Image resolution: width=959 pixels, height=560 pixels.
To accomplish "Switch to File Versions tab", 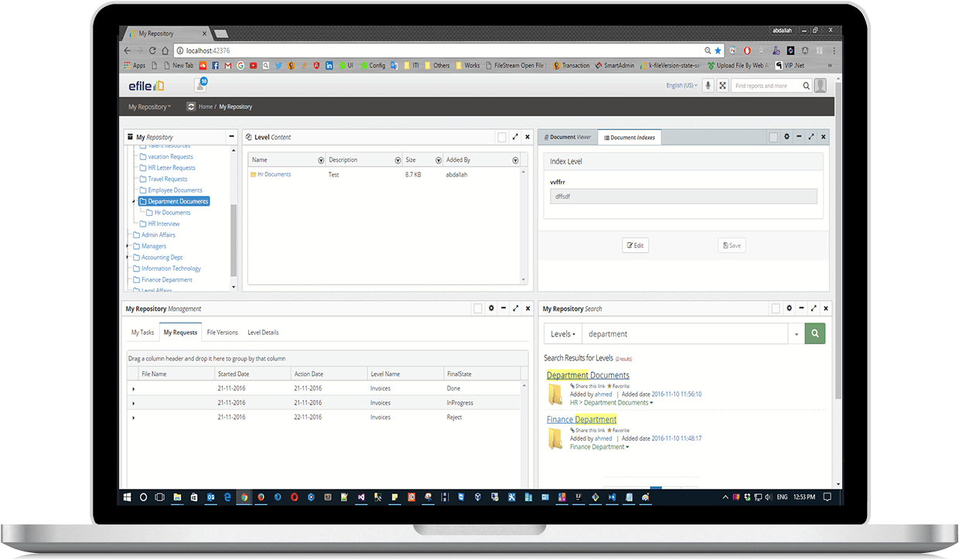I will tap(223, 333).
